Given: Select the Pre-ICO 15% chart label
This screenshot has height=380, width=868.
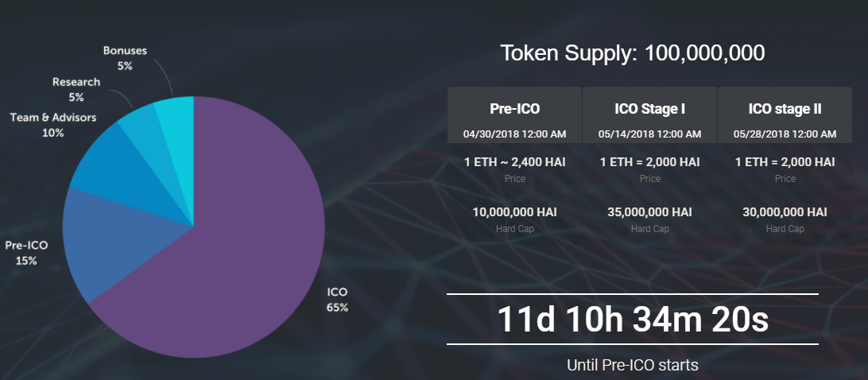Looking at the screenshot, I should [x=26, y=253].
